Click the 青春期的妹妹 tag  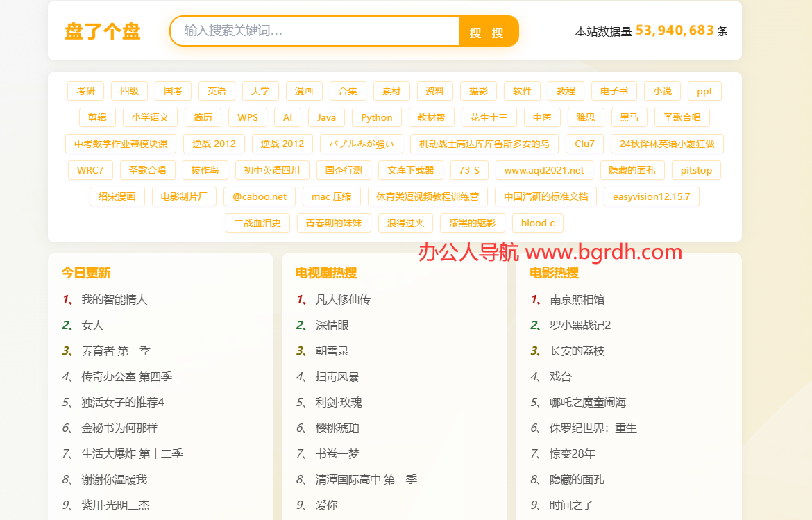(334, 224)
